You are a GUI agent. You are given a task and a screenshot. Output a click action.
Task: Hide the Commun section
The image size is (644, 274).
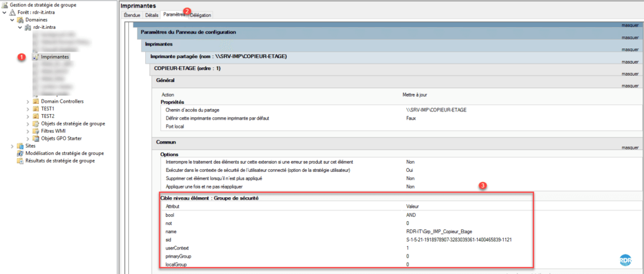630,147
